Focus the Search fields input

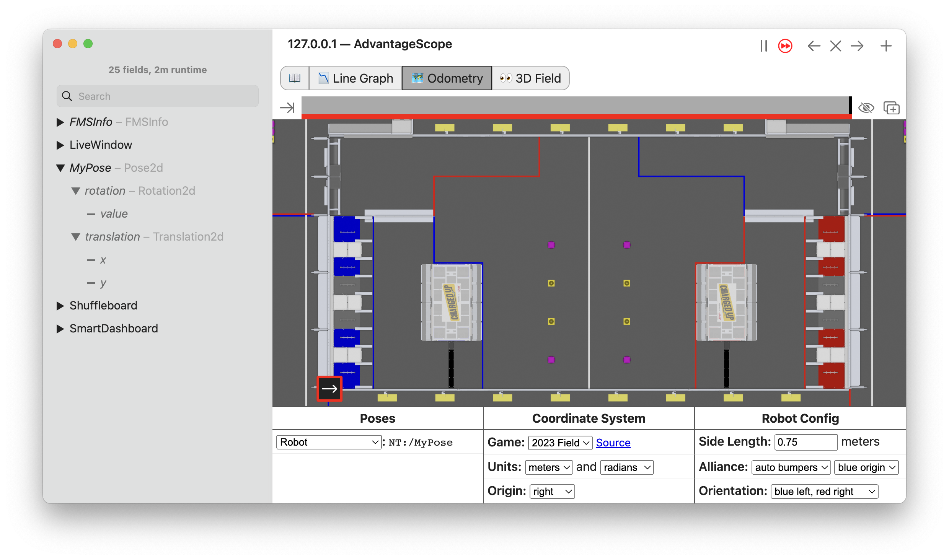coord(158,96)
